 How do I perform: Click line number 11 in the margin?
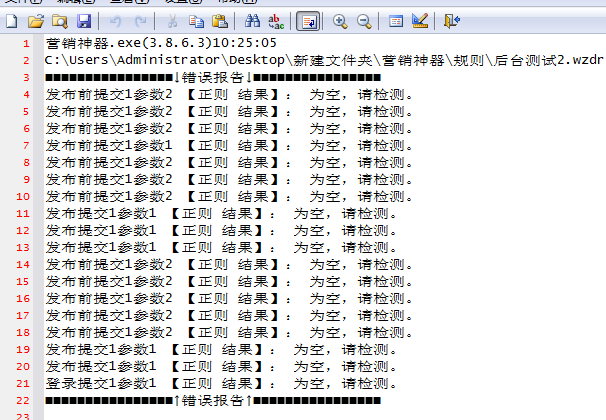[23, 213]
